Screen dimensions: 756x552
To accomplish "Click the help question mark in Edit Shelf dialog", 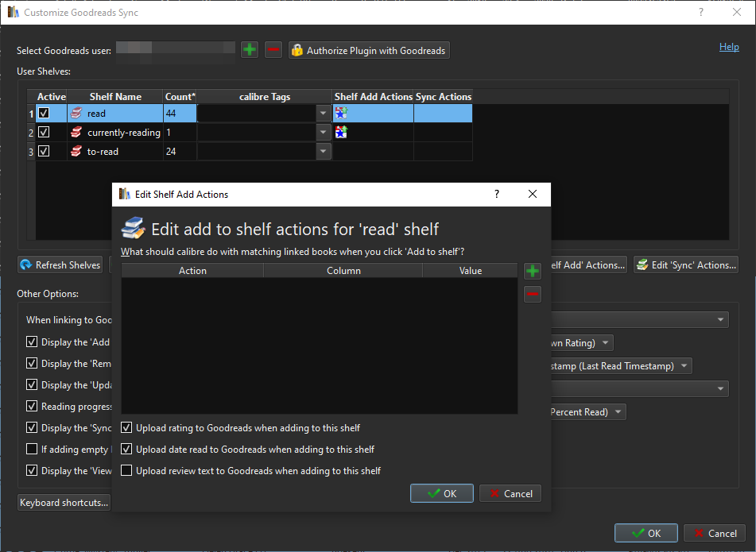I will click(x=497, y=194).
